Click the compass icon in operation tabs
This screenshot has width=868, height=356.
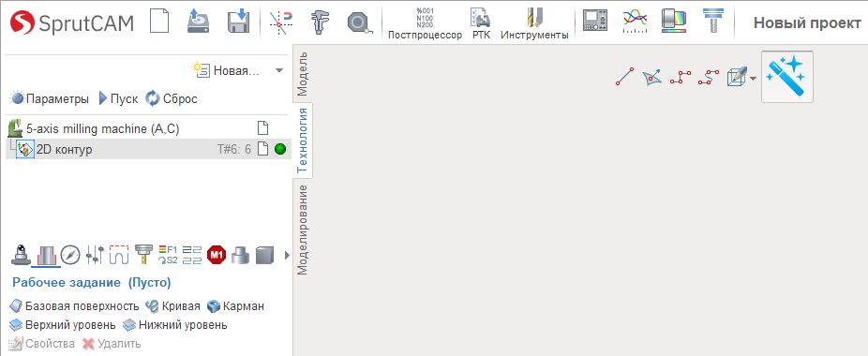70,255
